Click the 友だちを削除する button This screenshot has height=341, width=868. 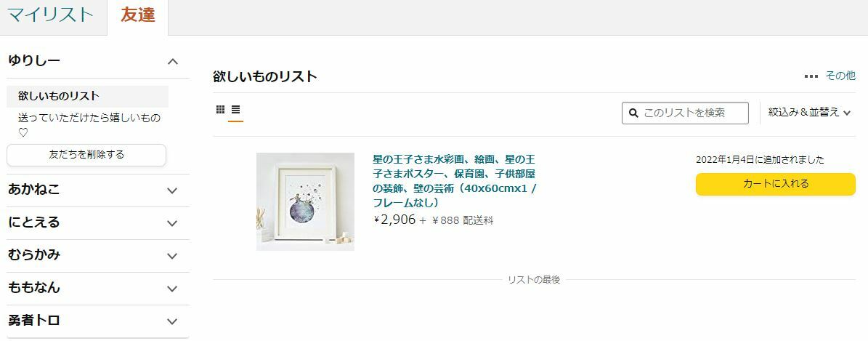coord(86,155)
